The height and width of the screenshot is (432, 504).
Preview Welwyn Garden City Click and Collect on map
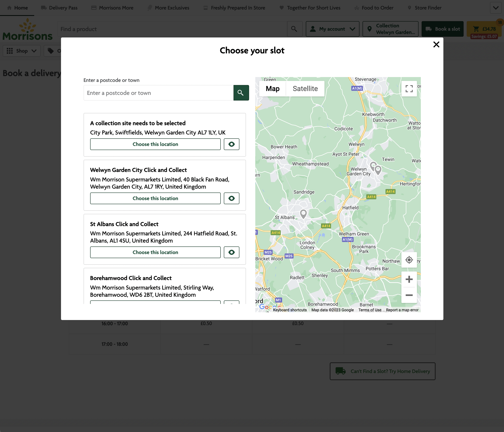(231, 198)
